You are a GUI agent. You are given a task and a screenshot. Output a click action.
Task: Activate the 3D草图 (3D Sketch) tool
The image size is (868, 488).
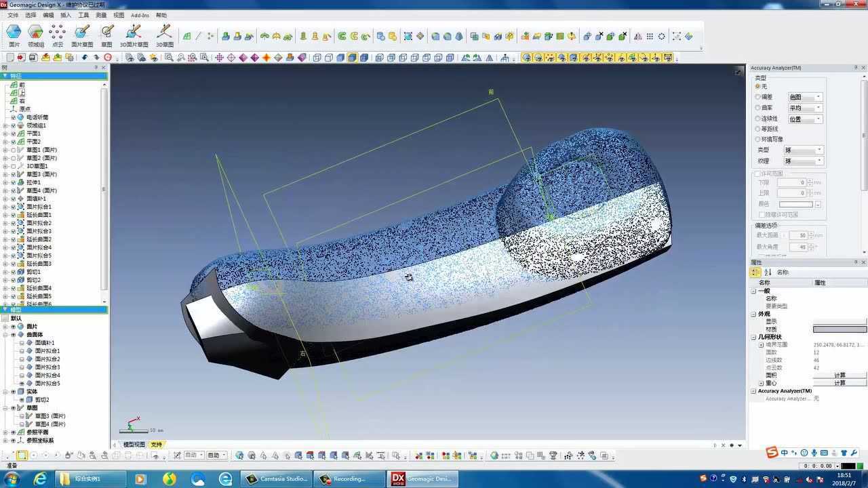165,35
